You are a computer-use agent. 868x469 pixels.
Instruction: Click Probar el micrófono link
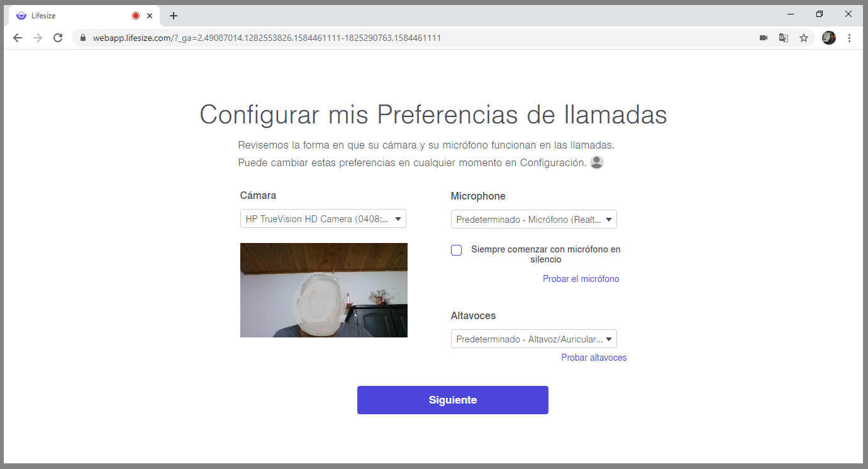point(581,279)
